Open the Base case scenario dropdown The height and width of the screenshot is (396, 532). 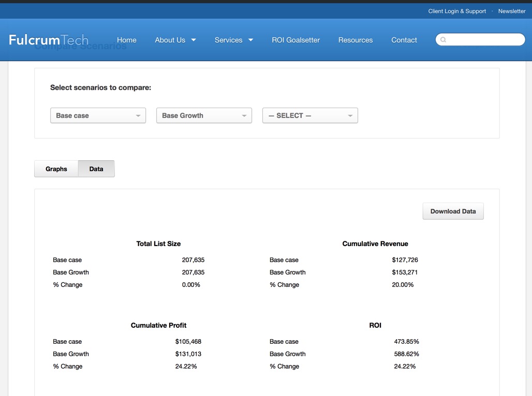(97, 115)
